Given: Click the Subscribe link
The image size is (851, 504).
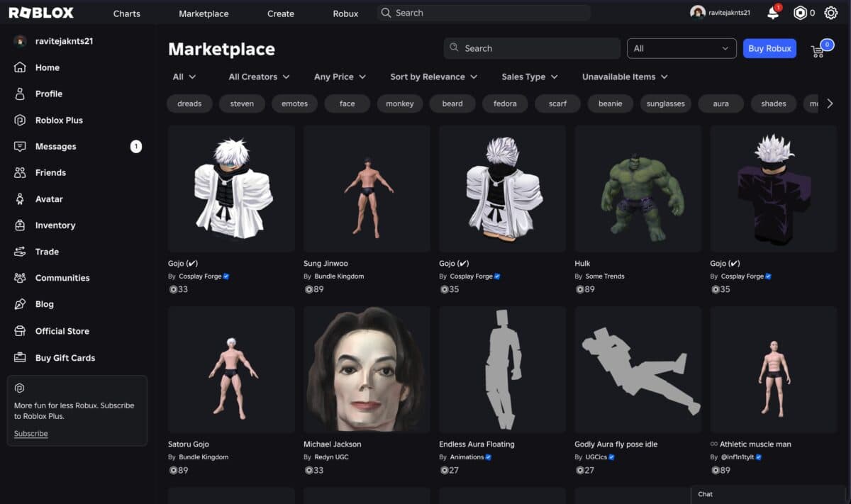Looking at the screenshot, I should pyautogui.click(x=31, y=433).
